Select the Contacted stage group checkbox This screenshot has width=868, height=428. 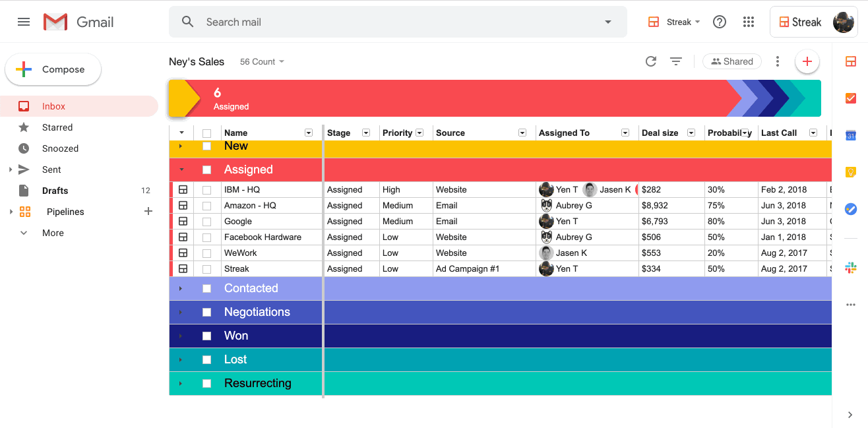[206, 288]
